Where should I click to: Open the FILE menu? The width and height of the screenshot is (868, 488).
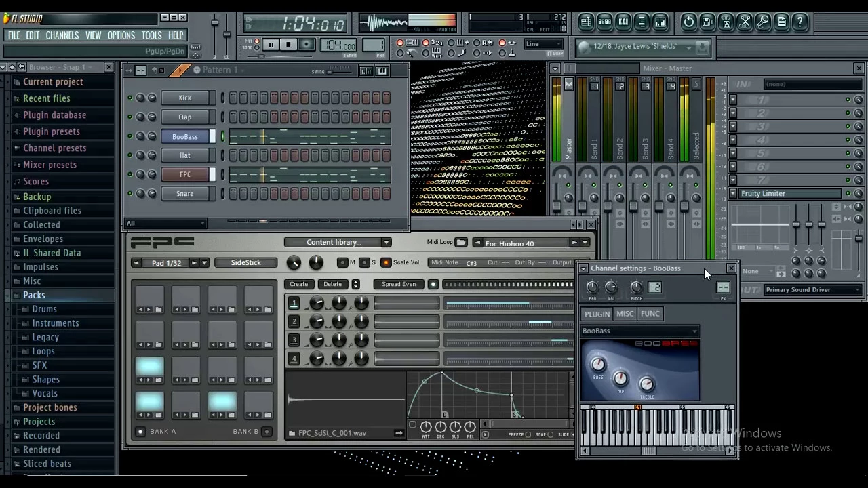14,35
